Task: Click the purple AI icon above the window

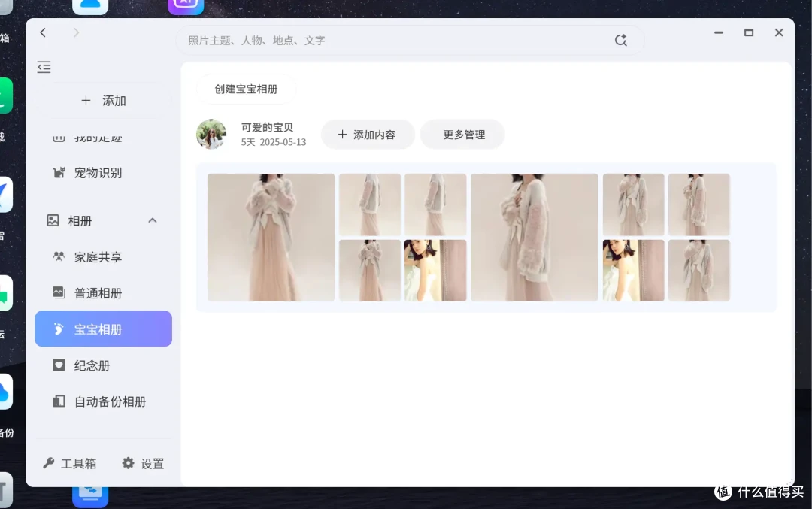Action: 186,7
